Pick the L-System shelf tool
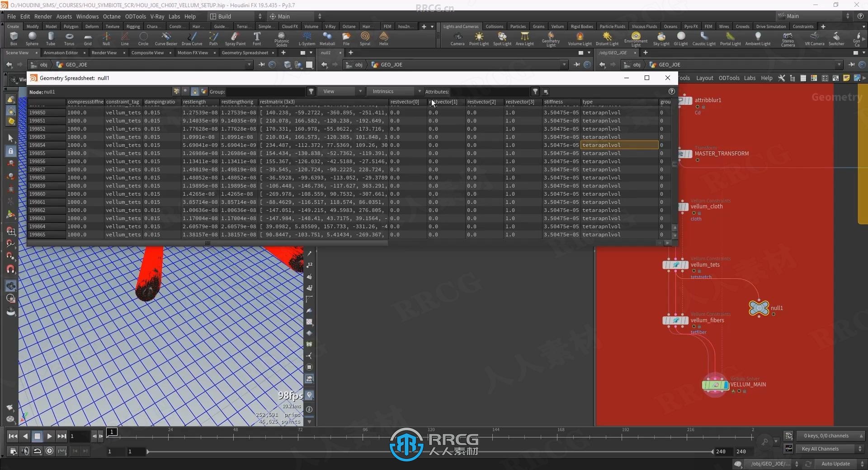The width and height of the screenshot is (868, 470). 307,39
